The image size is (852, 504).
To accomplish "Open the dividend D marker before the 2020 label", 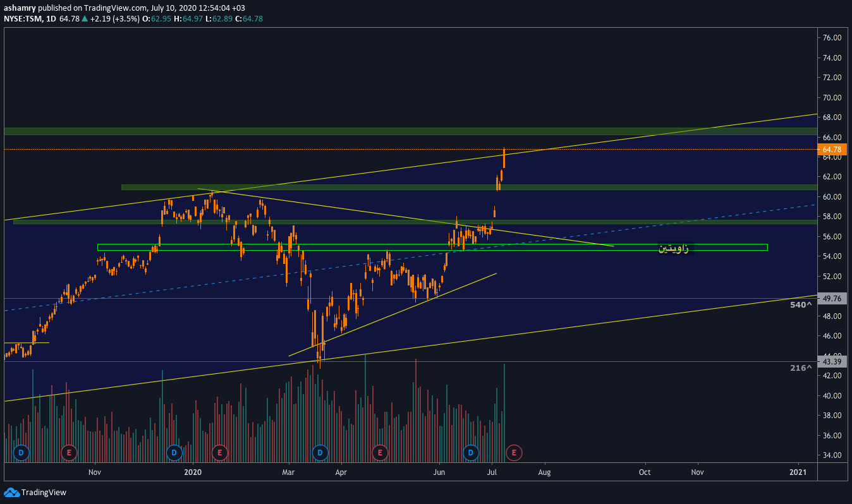I will tap(174, 452).
